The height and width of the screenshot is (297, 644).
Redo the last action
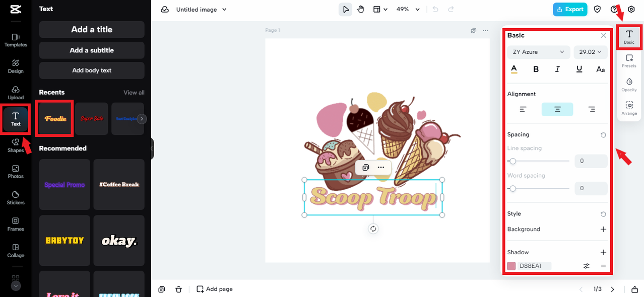[x=451, y=9]
